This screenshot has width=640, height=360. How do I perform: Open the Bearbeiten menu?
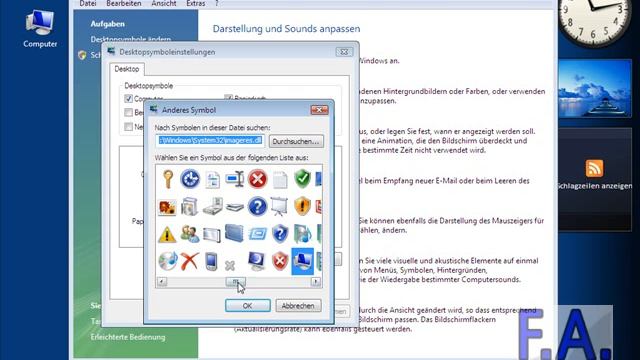124,3
